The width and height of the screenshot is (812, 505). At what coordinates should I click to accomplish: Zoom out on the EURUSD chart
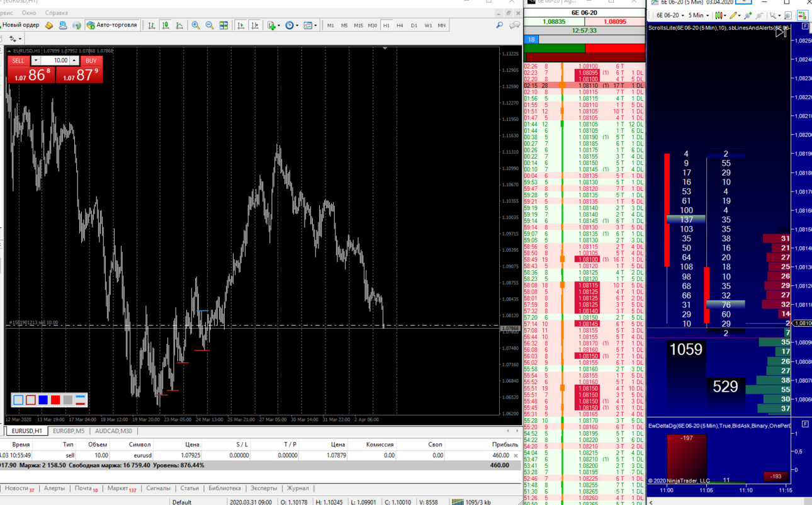(x=210, y=25)
